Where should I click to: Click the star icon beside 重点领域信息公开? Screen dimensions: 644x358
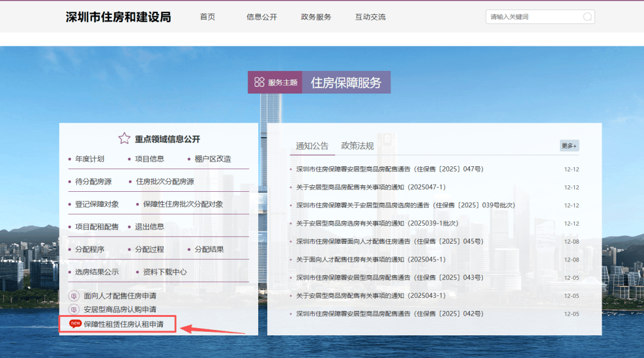(124, 138)
